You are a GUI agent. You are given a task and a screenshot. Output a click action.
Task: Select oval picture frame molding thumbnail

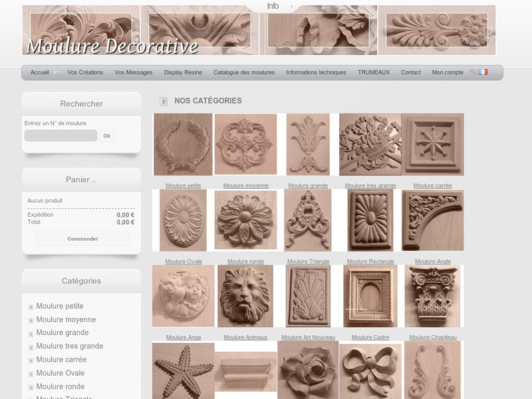tap(370, 296)
